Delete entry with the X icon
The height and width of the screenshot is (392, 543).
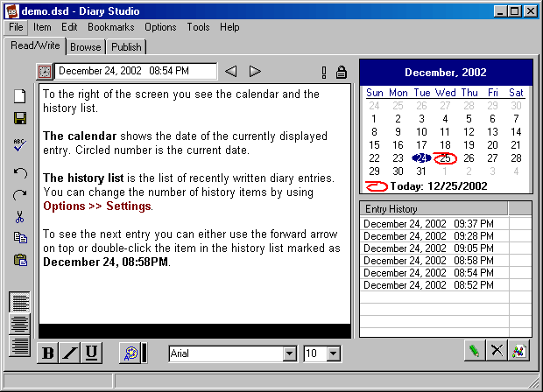[x=497, y=350]
